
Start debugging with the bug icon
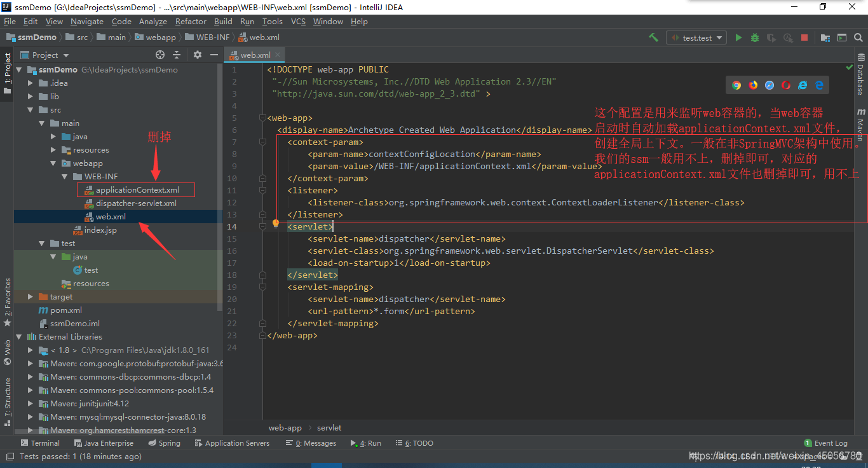[755, 38]
